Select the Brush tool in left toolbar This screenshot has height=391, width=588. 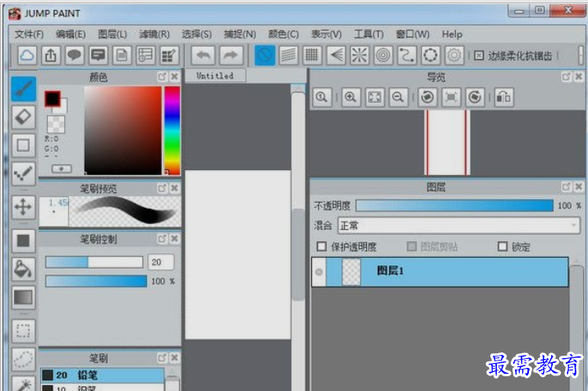point(24,89)
